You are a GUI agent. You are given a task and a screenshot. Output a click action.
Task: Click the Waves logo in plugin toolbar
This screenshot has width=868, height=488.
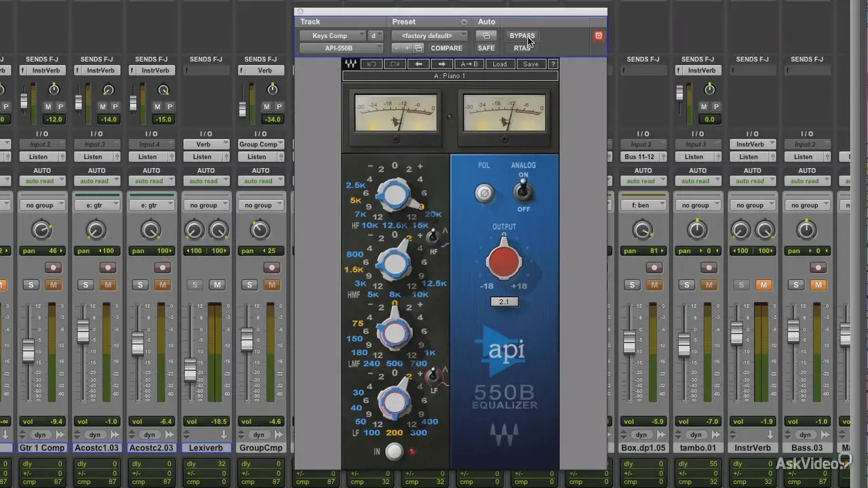(351, 64)
